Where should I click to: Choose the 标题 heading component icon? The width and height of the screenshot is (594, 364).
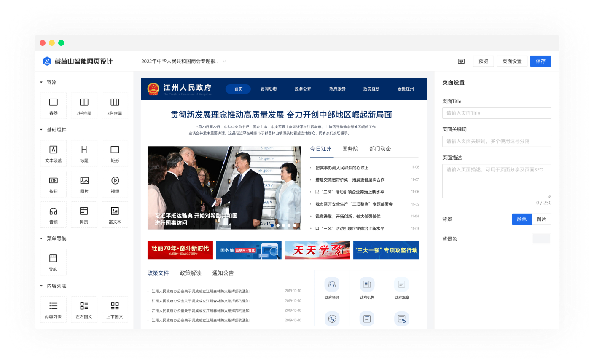[84, 153]
